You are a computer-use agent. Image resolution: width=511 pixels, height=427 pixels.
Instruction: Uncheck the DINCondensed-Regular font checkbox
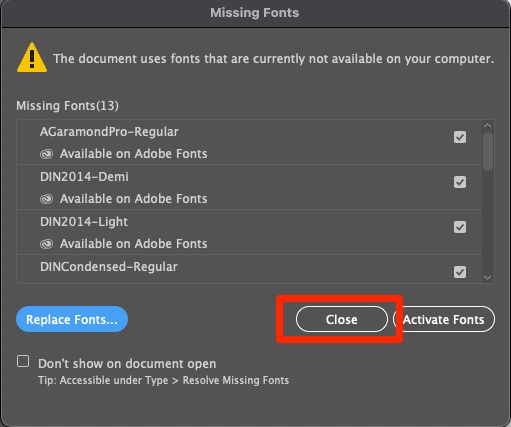pyautogui.click(x=460, y=272)
